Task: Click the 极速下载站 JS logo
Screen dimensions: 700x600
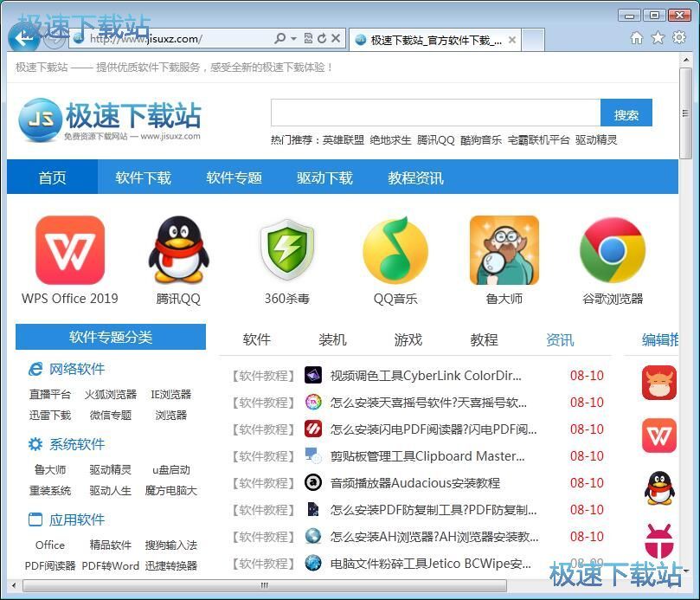Action: 110,119
